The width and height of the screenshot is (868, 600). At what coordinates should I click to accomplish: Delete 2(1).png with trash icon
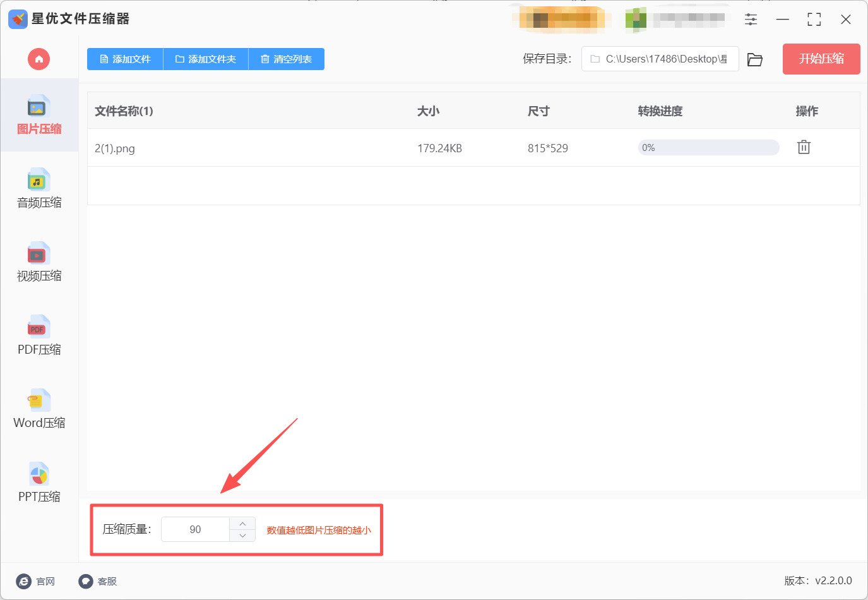pyautogui.click(x=804, y=147)
